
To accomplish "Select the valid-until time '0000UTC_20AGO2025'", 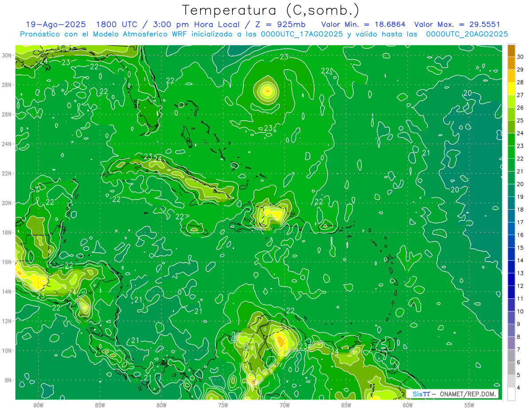I will click(467, 34).
